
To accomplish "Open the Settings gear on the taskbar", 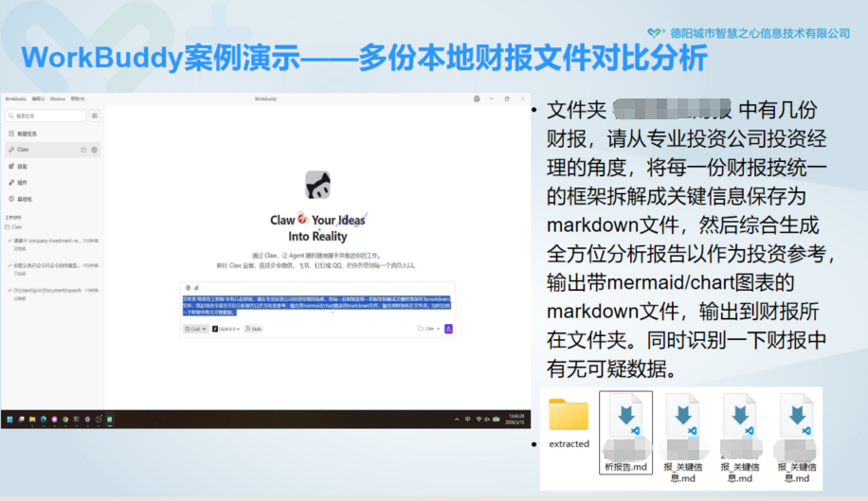I will [x=87, y=420].
